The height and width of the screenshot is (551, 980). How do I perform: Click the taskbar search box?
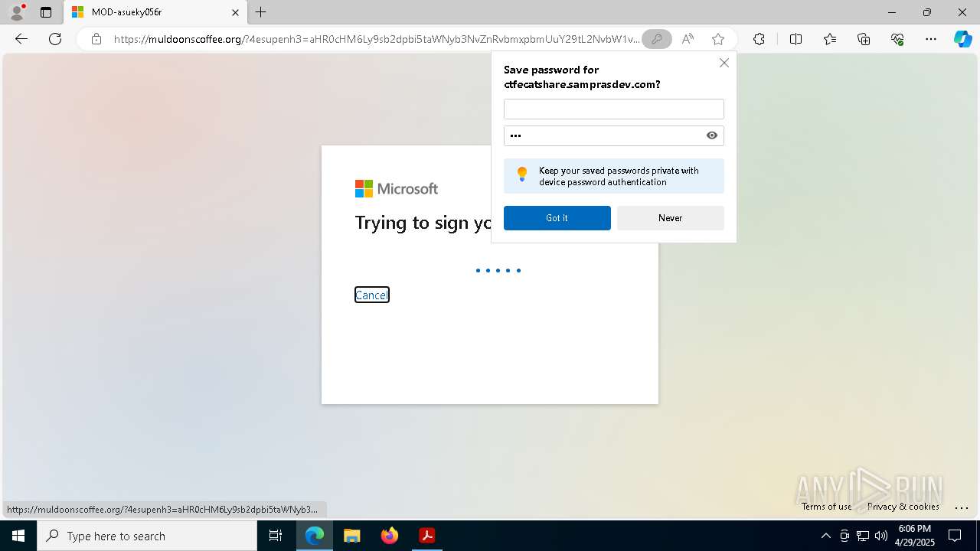click(x=147, y=536)
